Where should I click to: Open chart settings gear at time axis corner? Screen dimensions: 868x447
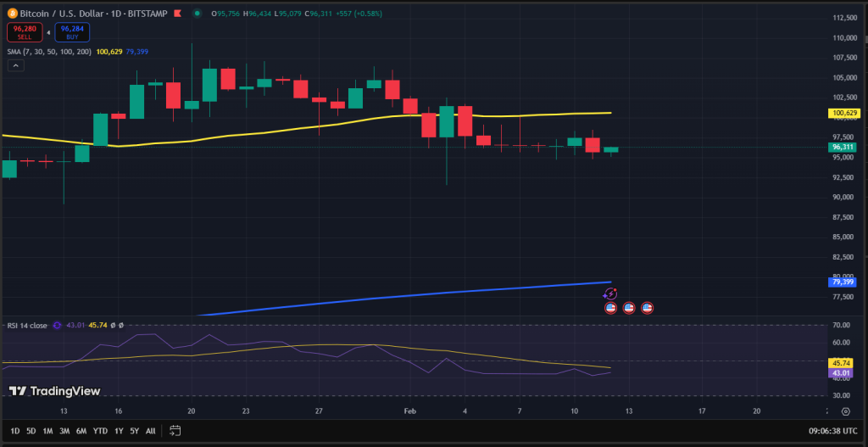[x=845, y=411]
